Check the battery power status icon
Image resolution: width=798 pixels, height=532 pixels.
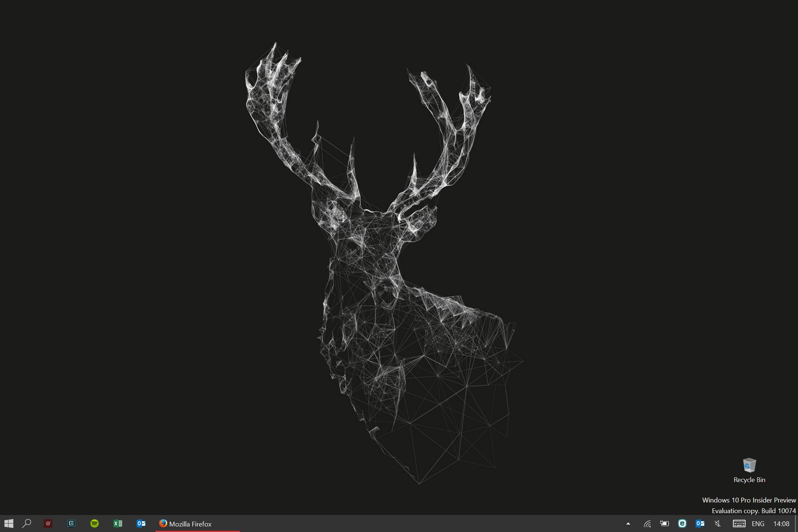click(x=665, y=524)
